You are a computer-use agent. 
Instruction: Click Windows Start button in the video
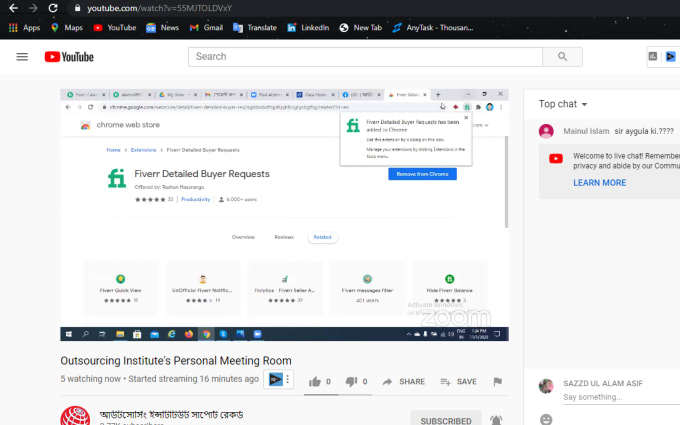point(69,334)
